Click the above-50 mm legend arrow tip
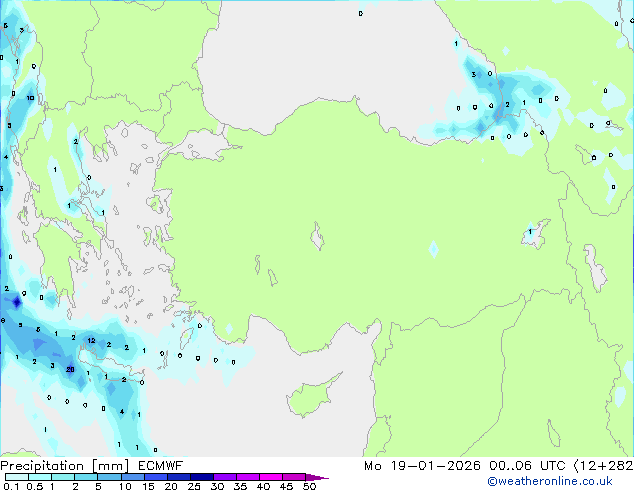This screenshot has width=634, height=490. pos(317,477)
